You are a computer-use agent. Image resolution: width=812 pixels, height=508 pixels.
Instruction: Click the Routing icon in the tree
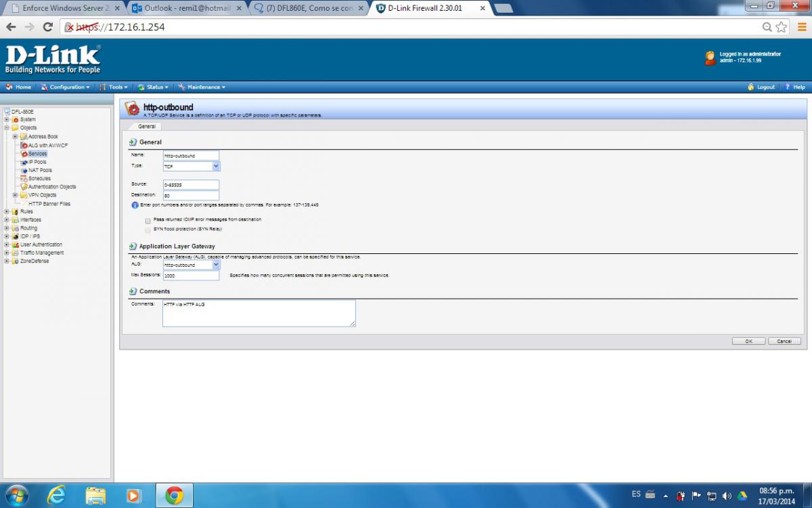(x=16, y=228)
